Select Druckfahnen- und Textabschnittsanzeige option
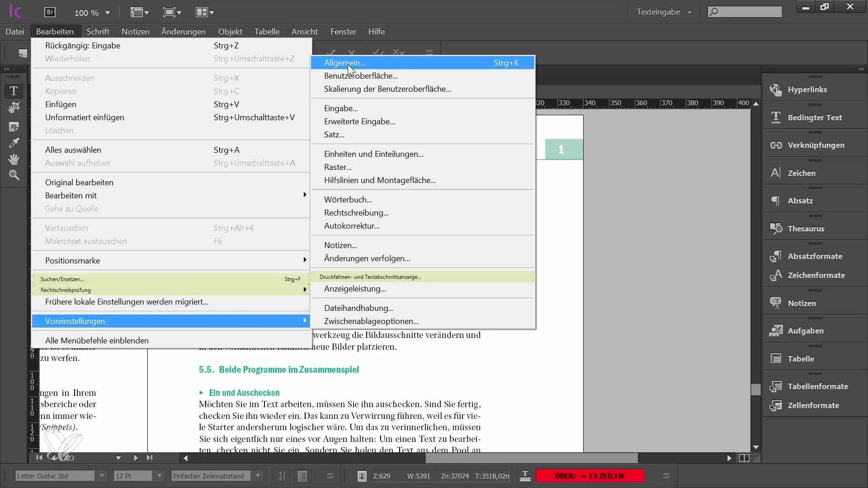The width and height of the screenshot is (868, 488). click(370, 276)
